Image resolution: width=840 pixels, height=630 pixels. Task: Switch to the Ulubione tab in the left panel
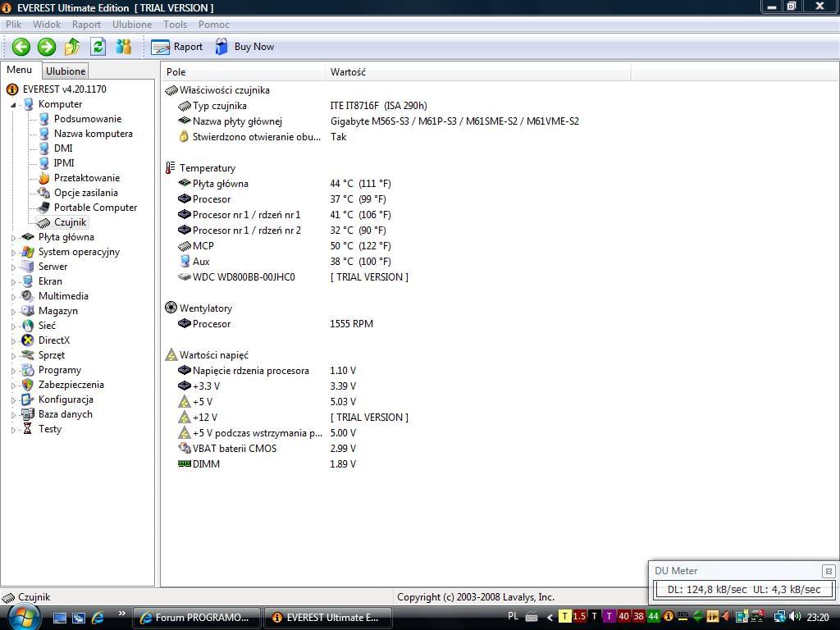66,71
